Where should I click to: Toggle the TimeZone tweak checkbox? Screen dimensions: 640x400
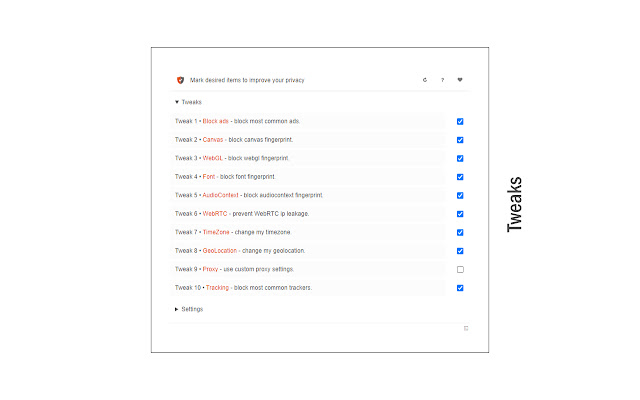pos(460,232)
